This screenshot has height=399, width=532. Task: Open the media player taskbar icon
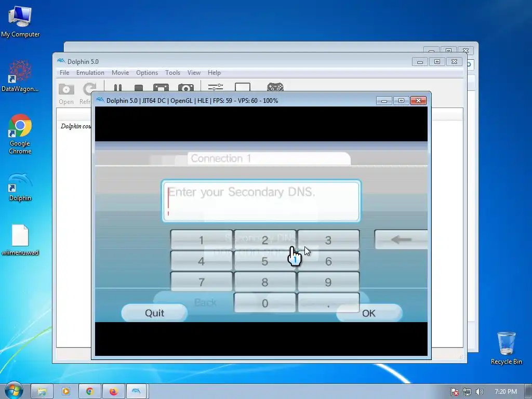[x=66, y=392]
